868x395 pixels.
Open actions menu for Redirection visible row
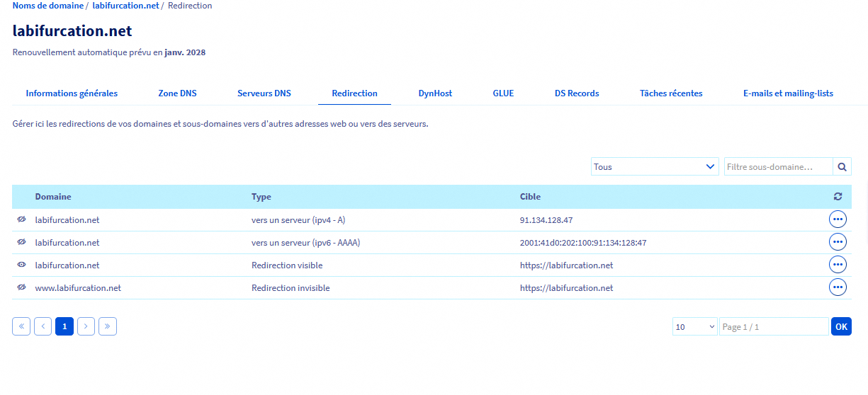click(838, 265)
